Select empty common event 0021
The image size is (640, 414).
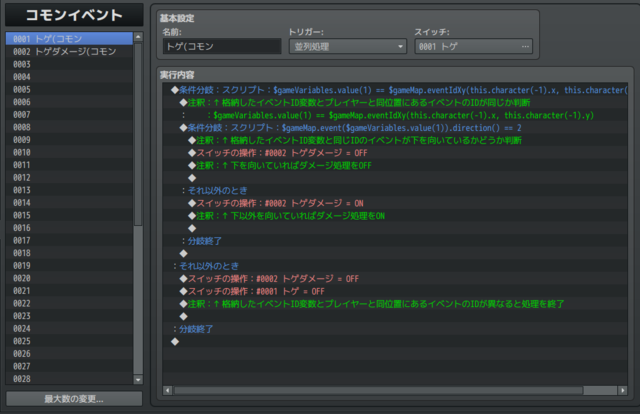coord(69,291)
